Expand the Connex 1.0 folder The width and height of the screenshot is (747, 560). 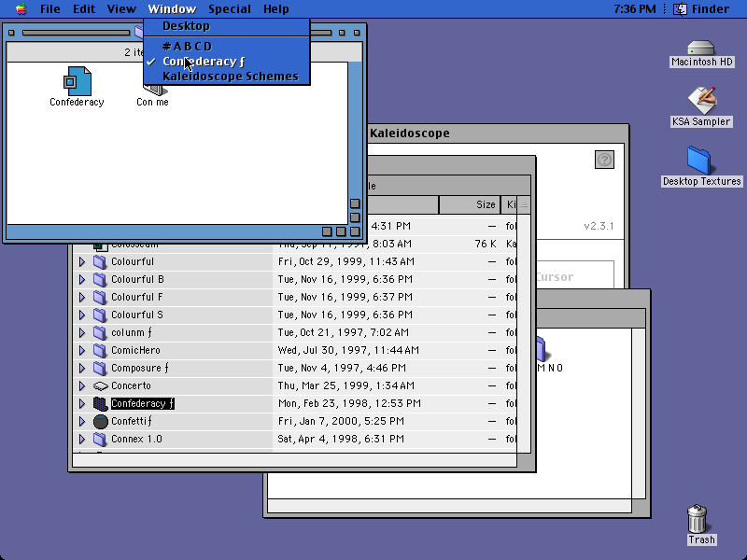(x=82, y=439)
